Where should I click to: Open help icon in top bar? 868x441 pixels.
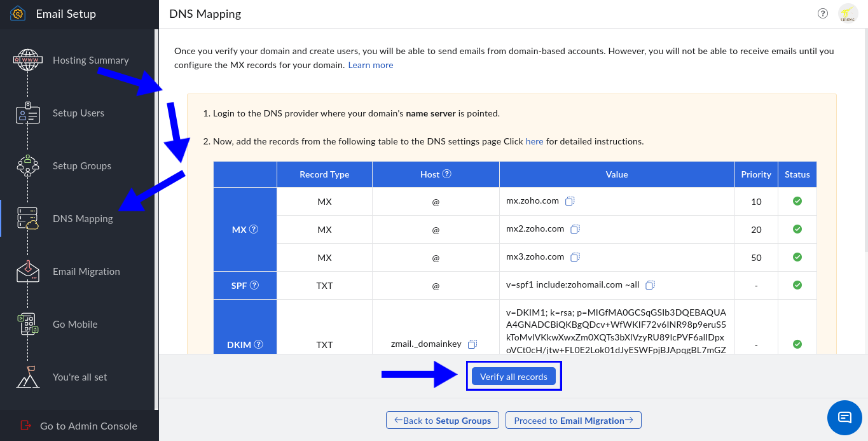pyautogui.click(x=823, y=13)
